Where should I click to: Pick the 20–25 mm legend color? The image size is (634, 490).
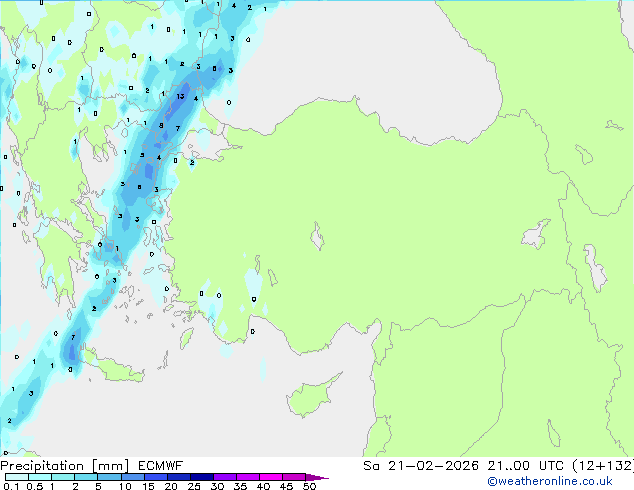pyautogui.click(x=178, y=477)
